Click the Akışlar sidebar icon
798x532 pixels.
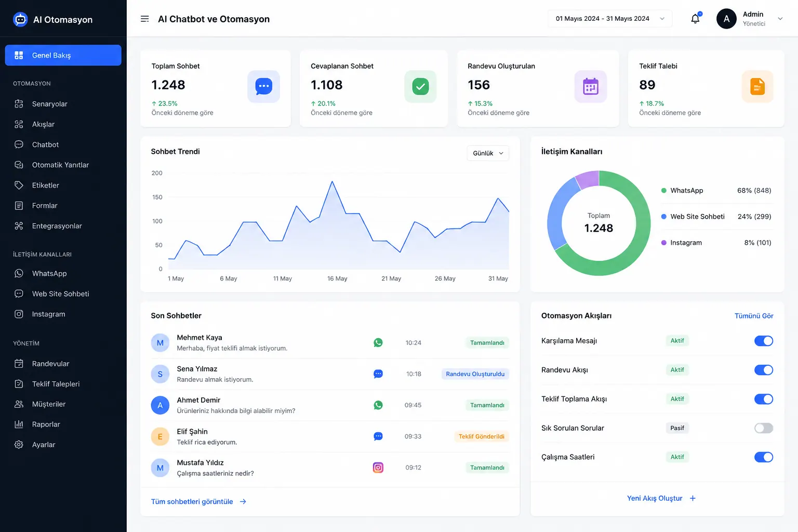[x=19, y=124]
